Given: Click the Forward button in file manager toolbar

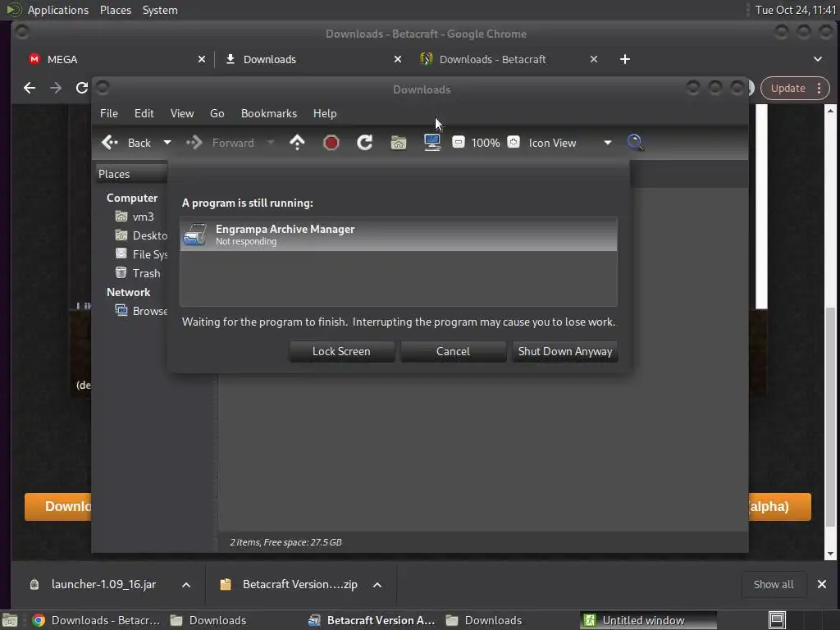Looking at the screenshot, I should 220,143.
